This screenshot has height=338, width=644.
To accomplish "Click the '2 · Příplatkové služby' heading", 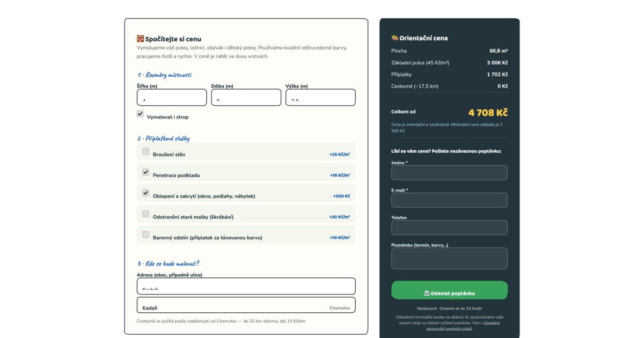I will click(163, 138).
